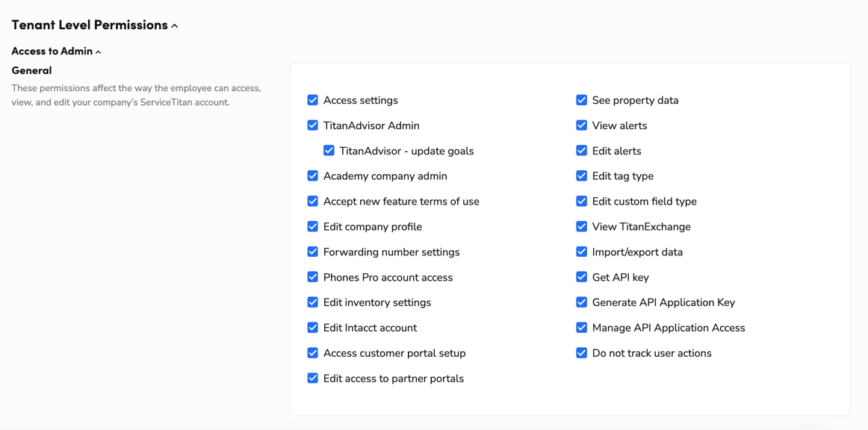Disable the Academy company admin permission
This screenshot has height=430, width=868.
(313, 176)
